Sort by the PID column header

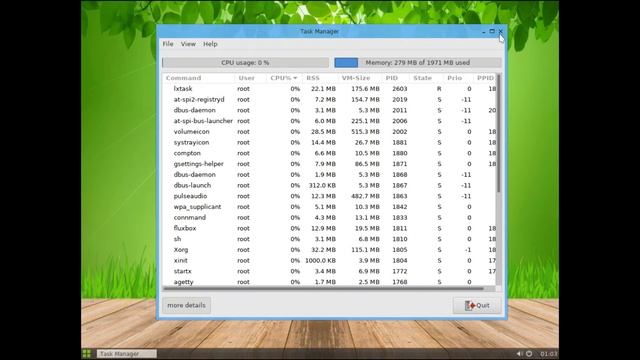pyautogui.click(x=395, y=78)
